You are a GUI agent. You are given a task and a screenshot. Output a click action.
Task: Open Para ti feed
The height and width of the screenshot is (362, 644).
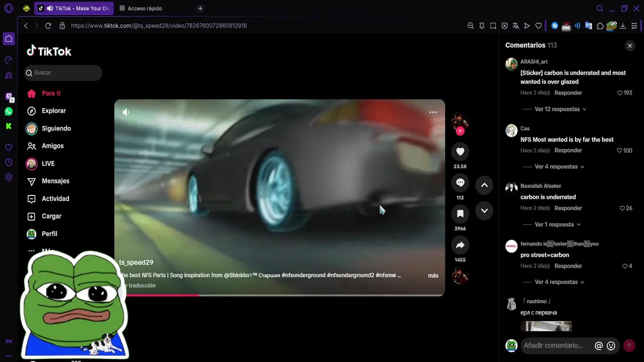click(x=51, y=94)
